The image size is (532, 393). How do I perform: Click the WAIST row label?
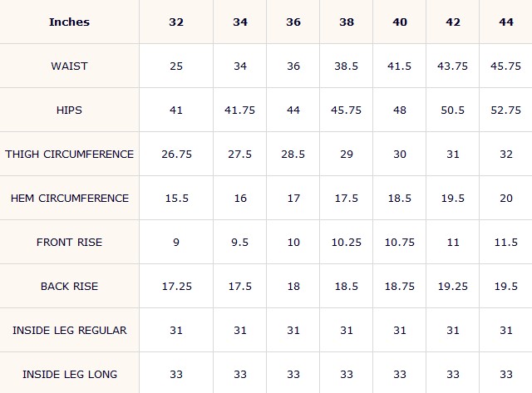pos(69,66)
